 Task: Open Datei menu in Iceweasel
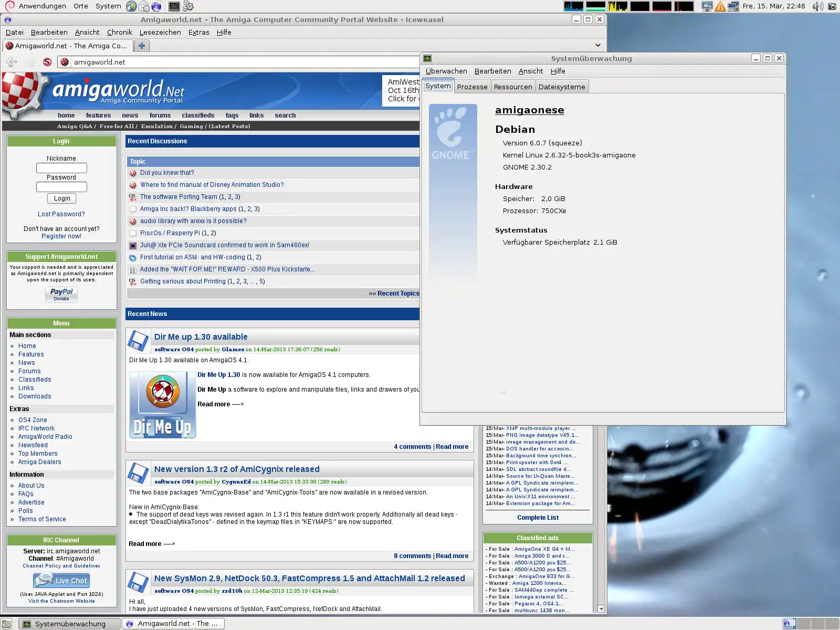tap(15, 32)
